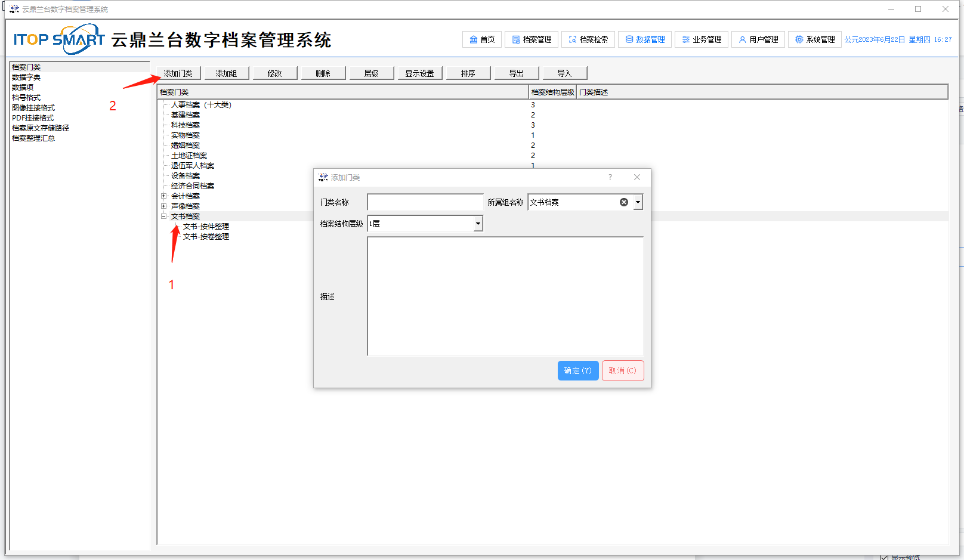Viewport: 964px width, 560px height.
Task: Open the 所属组名称 dropdown arrow
Action: tap(638, 202)
